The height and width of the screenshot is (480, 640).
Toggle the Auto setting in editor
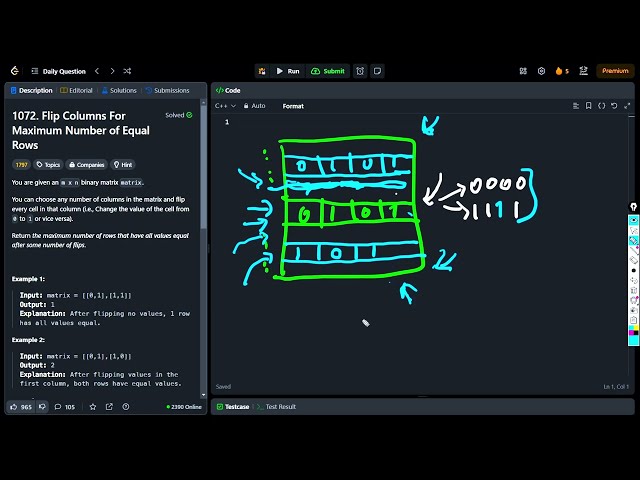pyautogui.click(x=254, y=105)
